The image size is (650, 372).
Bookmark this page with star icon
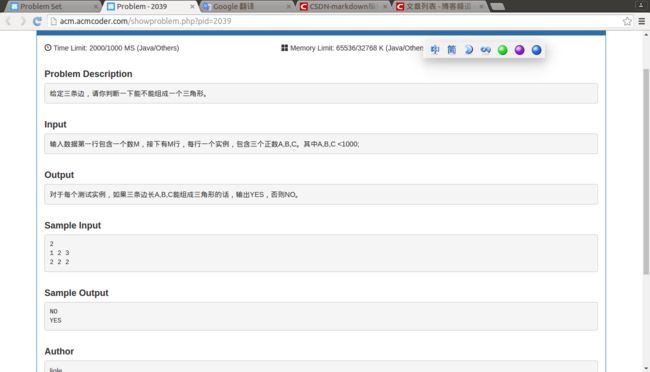627,21
